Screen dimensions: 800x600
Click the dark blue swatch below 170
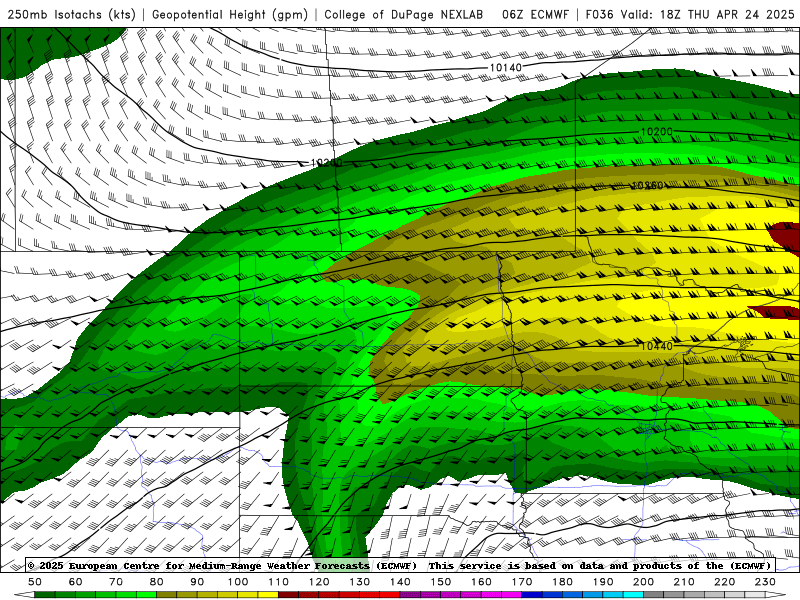(532, 595)
